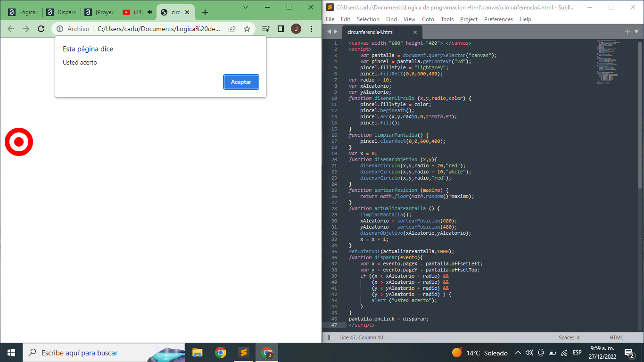Open the Windows Start menu
Screen dimensions: 644x362
point(11,353)
